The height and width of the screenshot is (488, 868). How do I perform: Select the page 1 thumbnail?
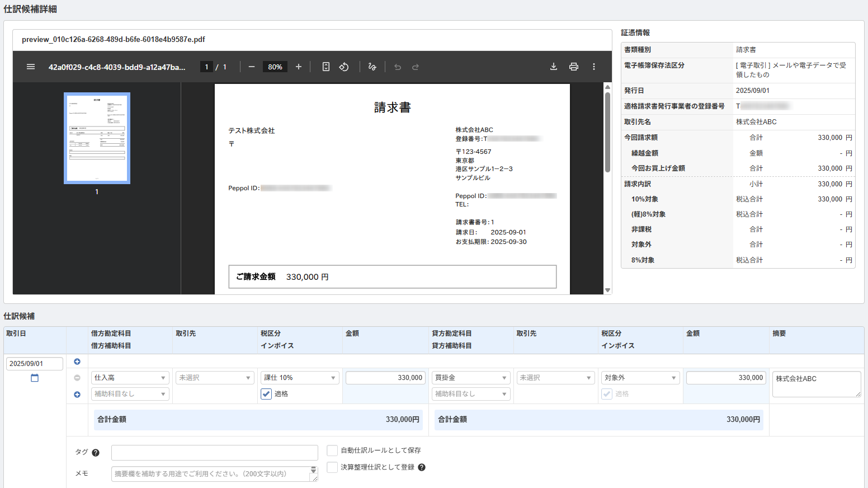pyautogui.click(x=97, y=138)
